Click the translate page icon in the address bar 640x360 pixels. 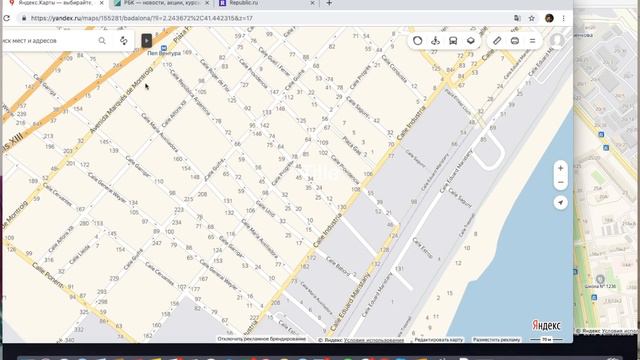click(x=517, y=18)
